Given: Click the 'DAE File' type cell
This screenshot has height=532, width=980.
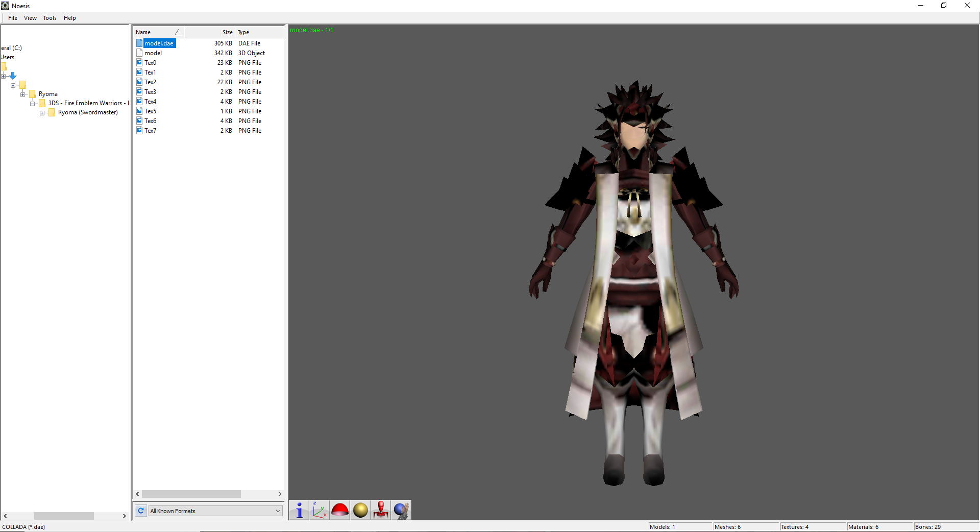Looking at the screenshot, I should pos(249,43).
